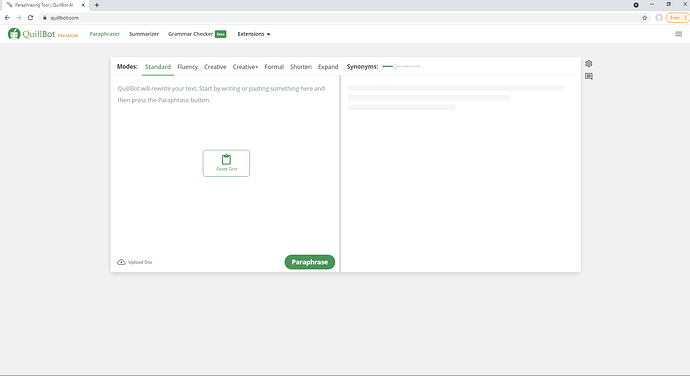Open the Grammar Checker page
690x376 pixels.
[197, 34]
